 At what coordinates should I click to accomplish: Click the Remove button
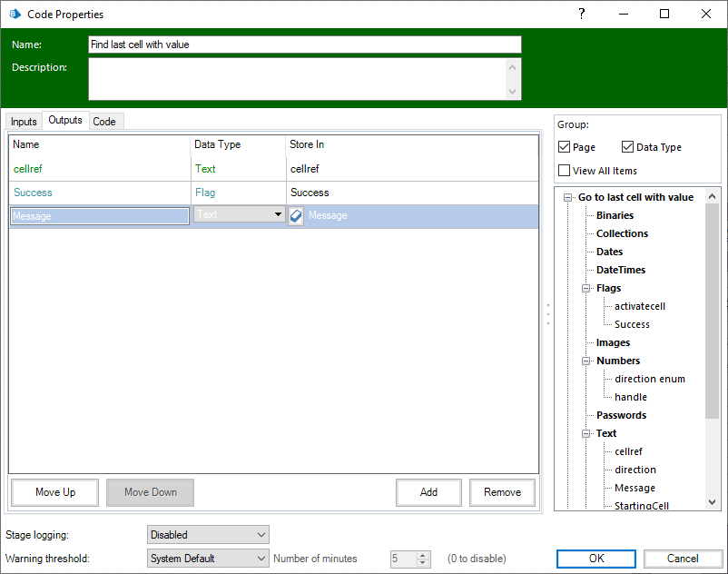pyautogui.click(x=502, y=492)
